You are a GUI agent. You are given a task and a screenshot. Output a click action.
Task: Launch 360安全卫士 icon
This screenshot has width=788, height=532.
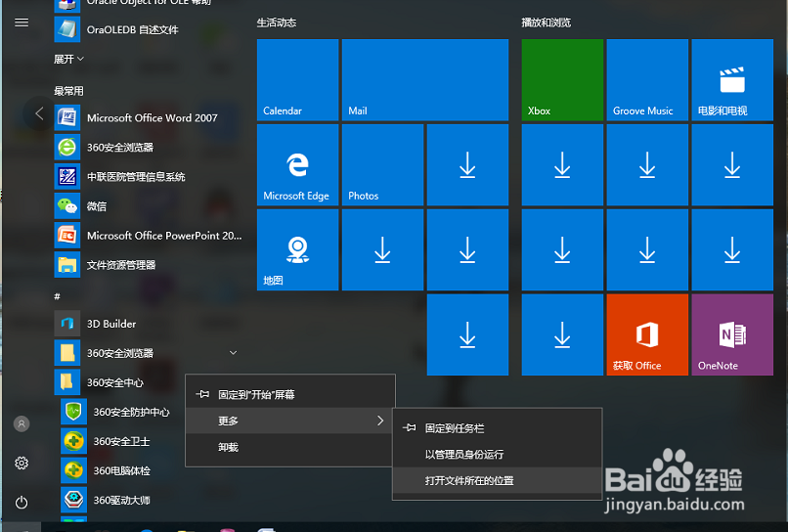coord(73,441)
